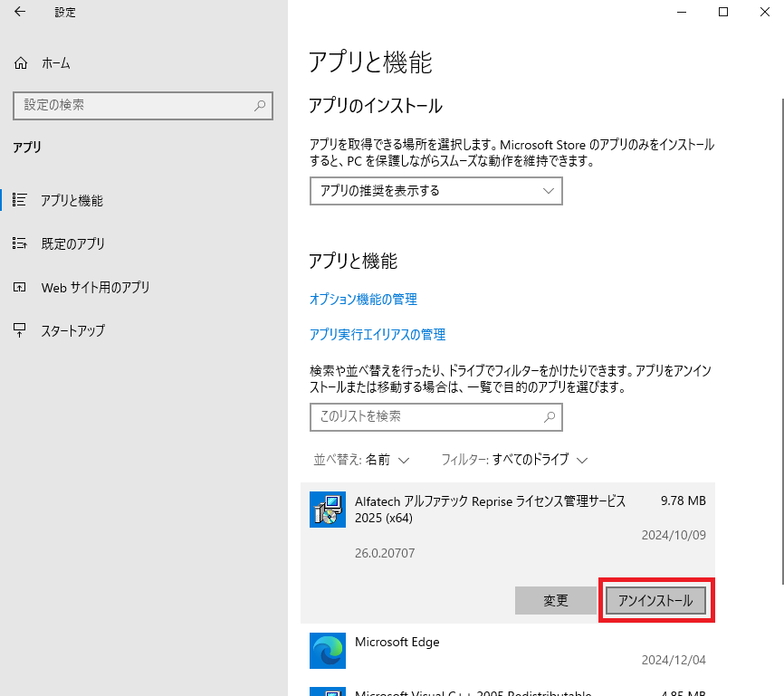784x696 pixels.
Task: Click the Alfatech installer app icon
Action: (x=327, y=510)
